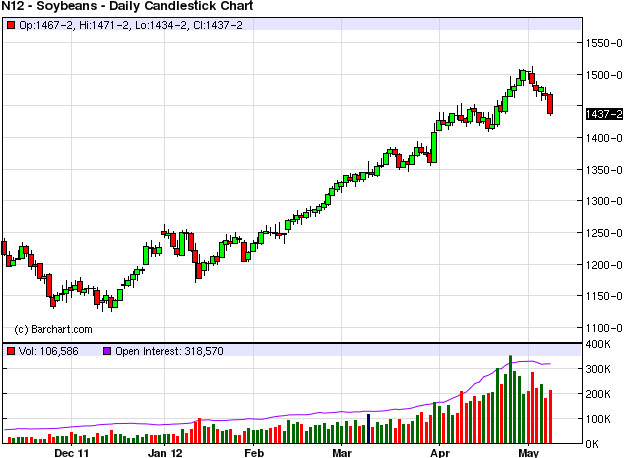Click the Feb label on the time axis
The image size is (625, 458).
click(x=254, y=453)
